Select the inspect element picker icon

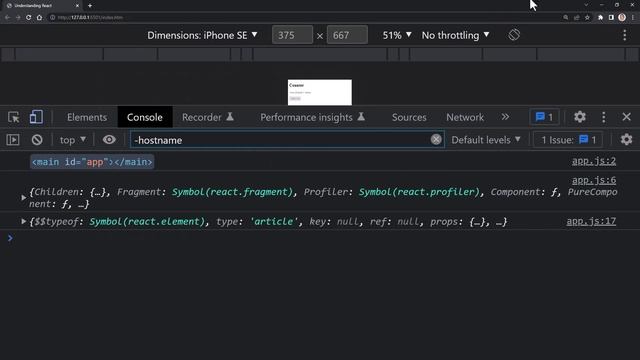[x=13, y=117]
